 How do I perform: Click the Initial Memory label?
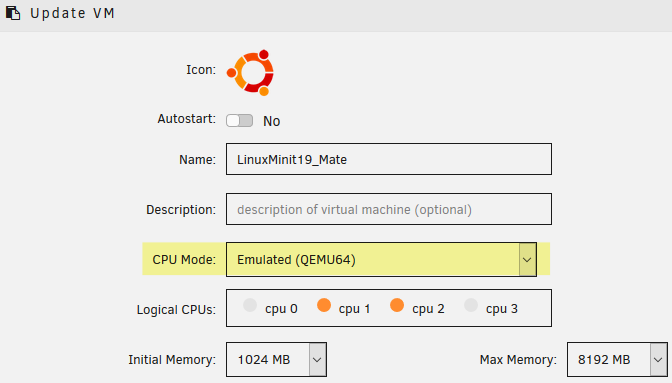click(x=172, y=360)
